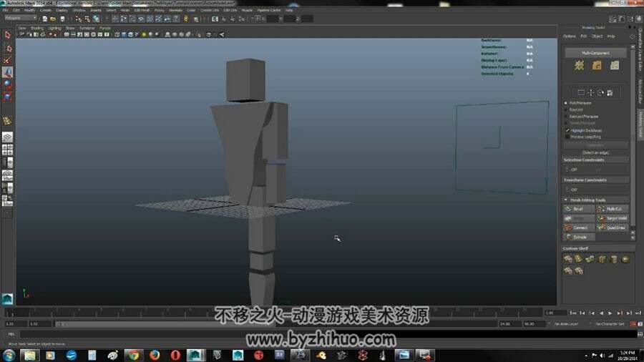The width and height of the screenshot is (644, 362).
Task: Open Opera from the taskbar
Action: [x=175, y=355]
